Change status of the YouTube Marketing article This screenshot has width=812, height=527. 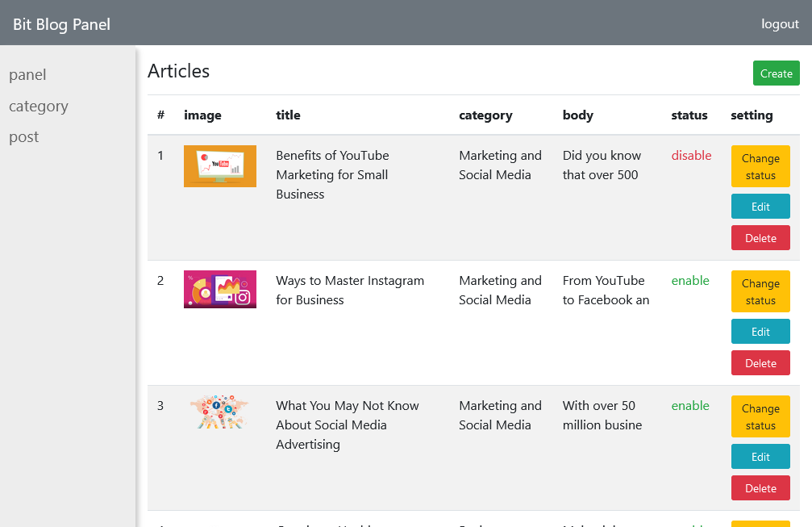pyautogui.click(x=760, y=166)
